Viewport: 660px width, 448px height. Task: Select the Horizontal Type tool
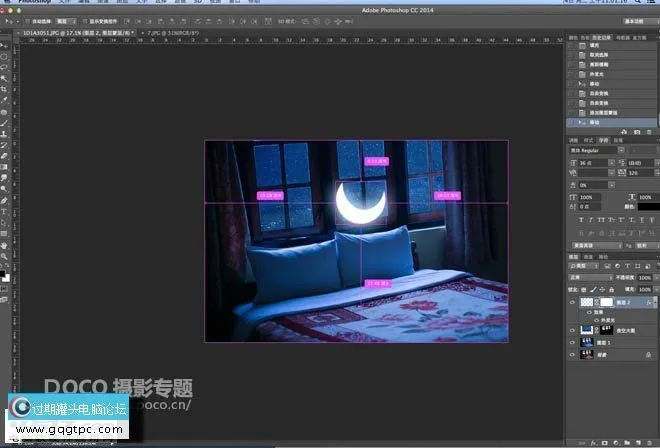point(5,211)
